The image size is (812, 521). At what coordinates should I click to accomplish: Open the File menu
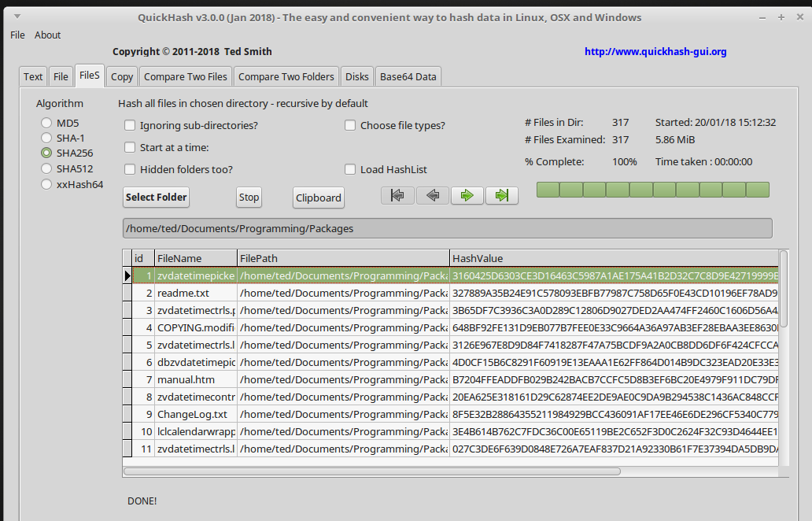pyautogui.click(x=17, y=35)
